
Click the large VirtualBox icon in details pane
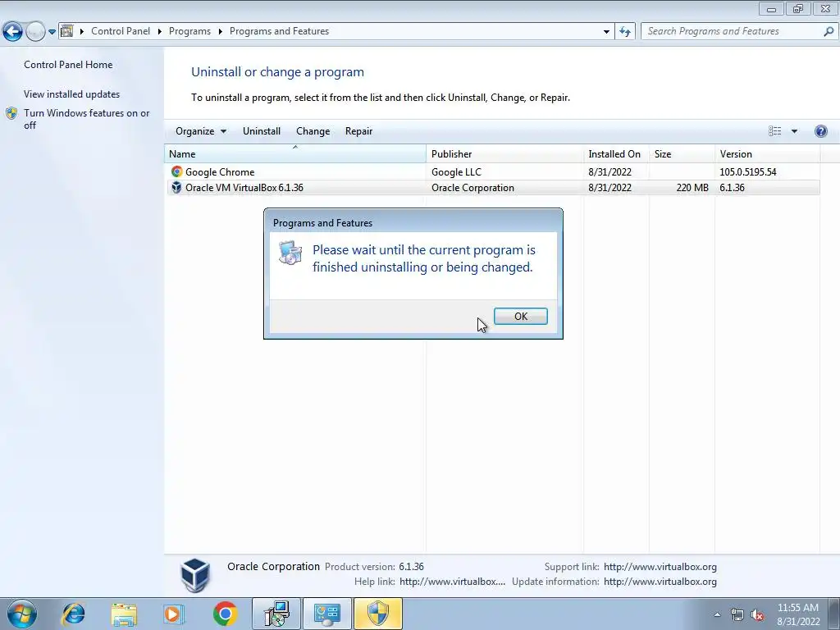click(x=194, y=575)
